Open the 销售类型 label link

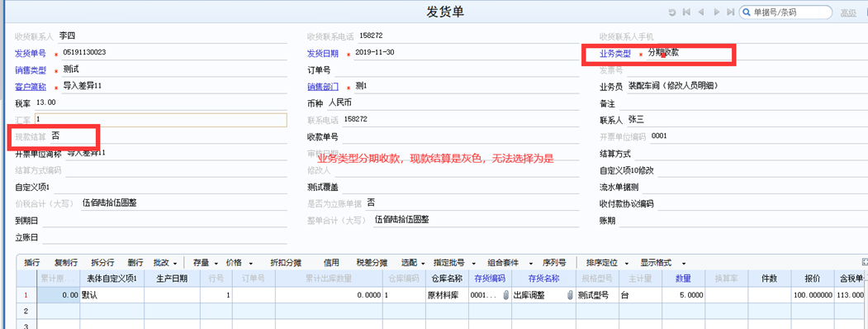[30, 70]
